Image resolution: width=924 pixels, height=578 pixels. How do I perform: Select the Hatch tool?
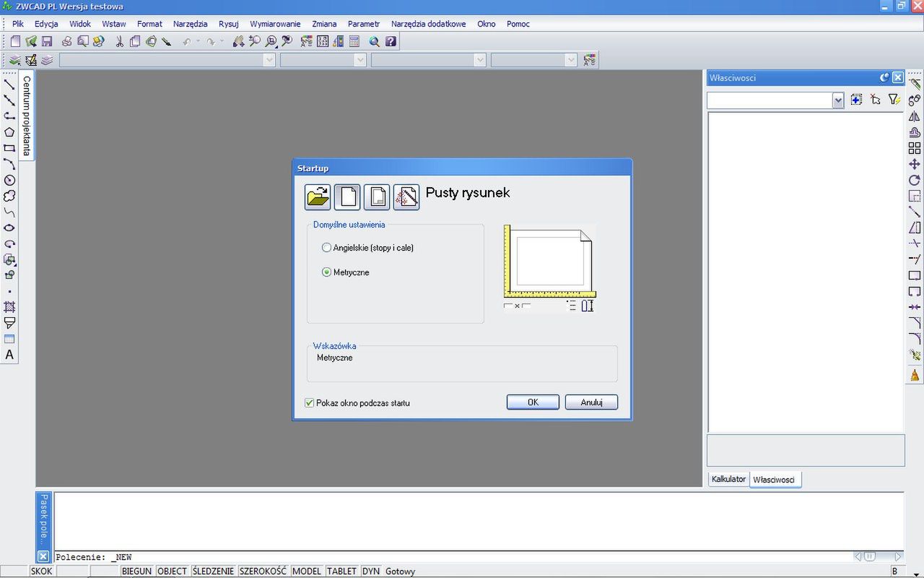point(9,307)
